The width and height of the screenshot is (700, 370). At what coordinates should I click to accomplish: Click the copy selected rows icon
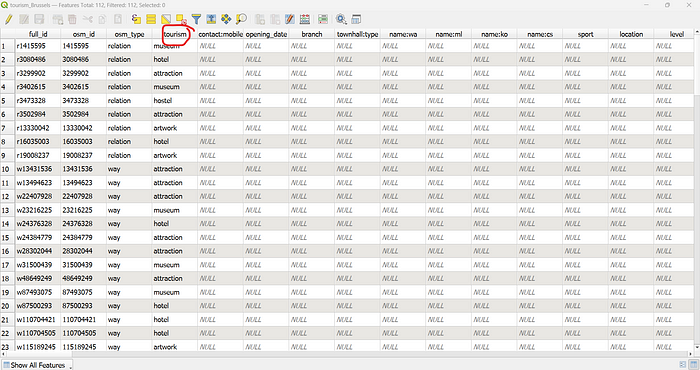[x=102, y=19]
